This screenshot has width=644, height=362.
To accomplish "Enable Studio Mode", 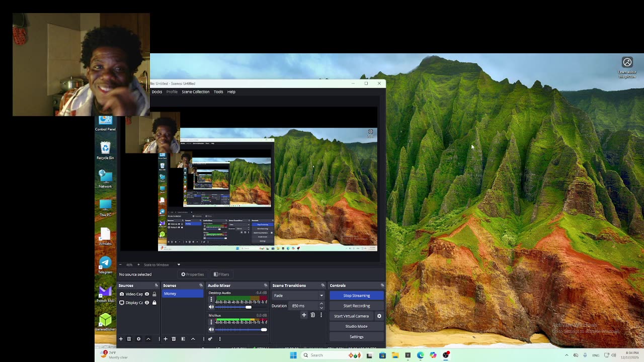I will (357, 326).
